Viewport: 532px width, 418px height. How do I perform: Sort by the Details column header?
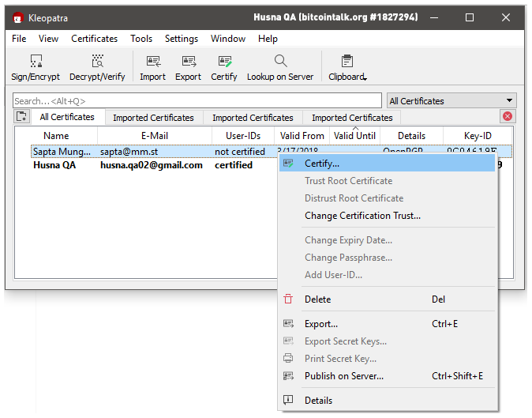(x=411, y=136)
